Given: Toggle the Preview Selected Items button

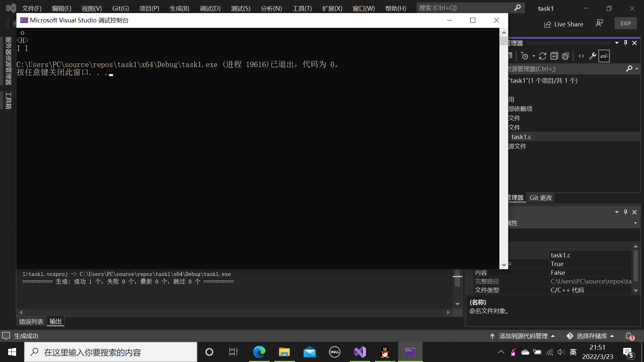Looking at the screenshot, I should click(x=604, y=56).
